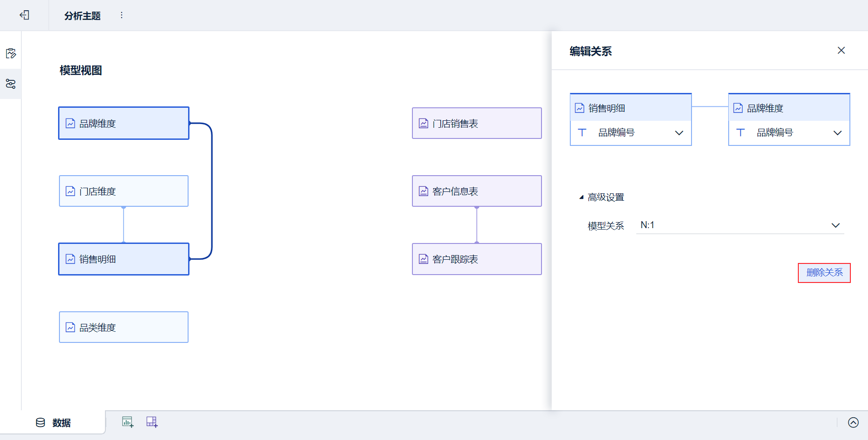Viewport: 868px width, 440px height.
Task: Switch to the 数据 tab
Action: pos(53,423)
